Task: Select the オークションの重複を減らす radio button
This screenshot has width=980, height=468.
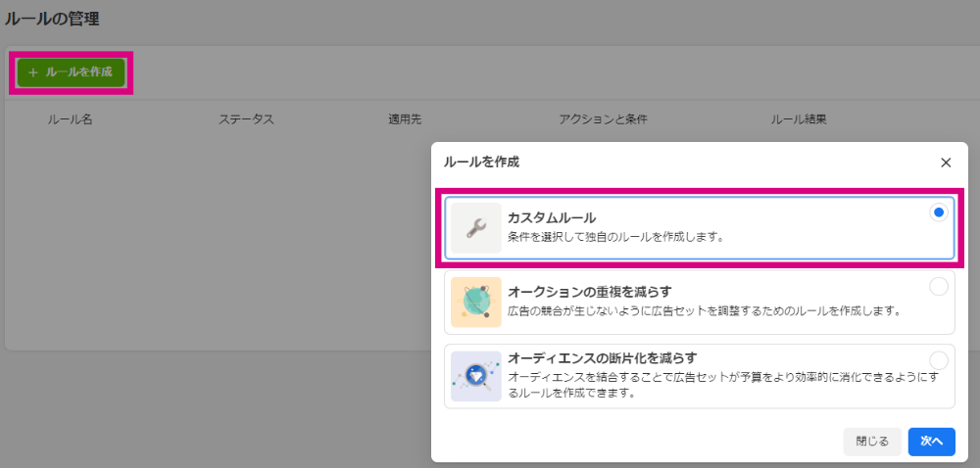Action: pyautogui.click(x=938, y=287)
